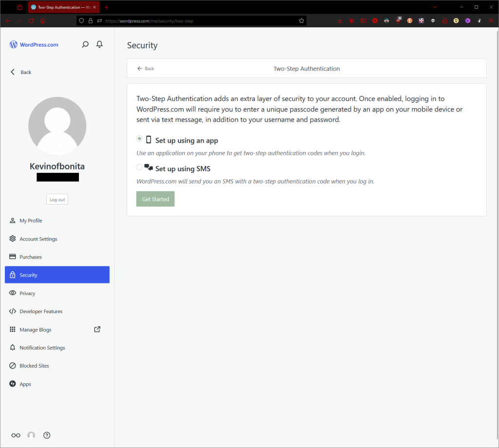Click the Log out button
Image resolution: width=499 pixels, height=448 pixels.
57,200
